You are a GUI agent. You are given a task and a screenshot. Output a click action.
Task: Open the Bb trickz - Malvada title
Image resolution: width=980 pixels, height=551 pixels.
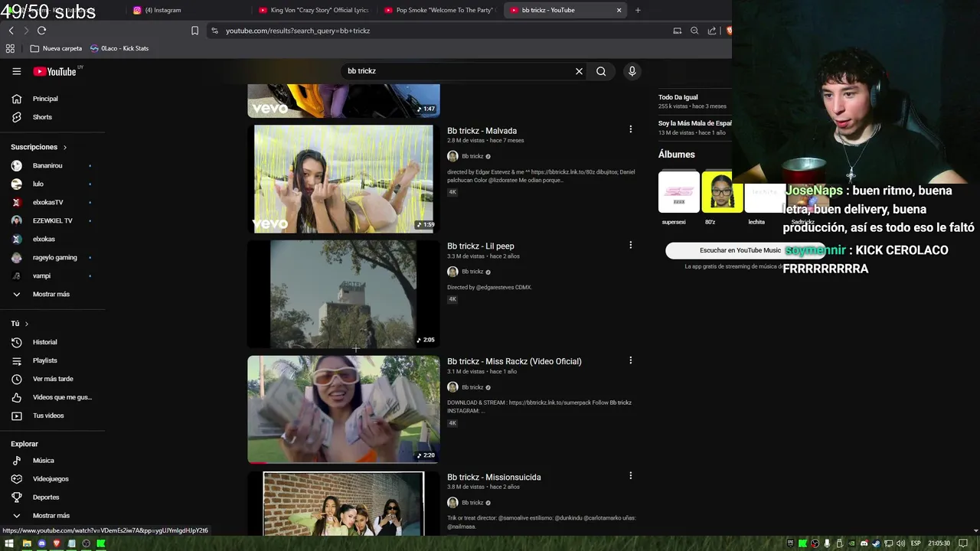[482, 131]
